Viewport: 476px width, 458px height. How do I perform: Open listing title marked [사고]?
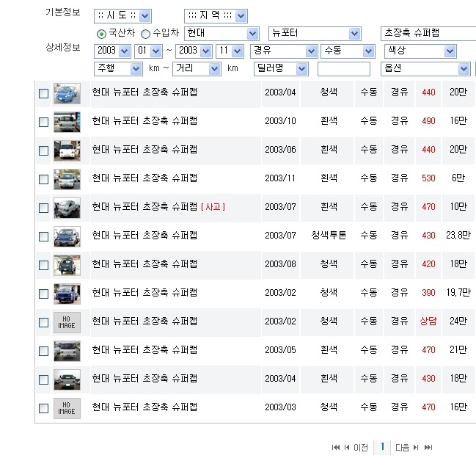click(158, 207)
